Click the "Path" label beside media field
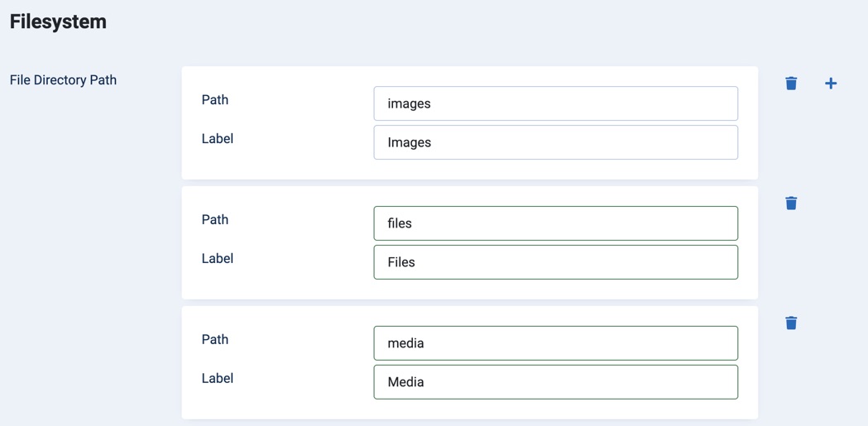The image size is (868, 426). [215, 340]
